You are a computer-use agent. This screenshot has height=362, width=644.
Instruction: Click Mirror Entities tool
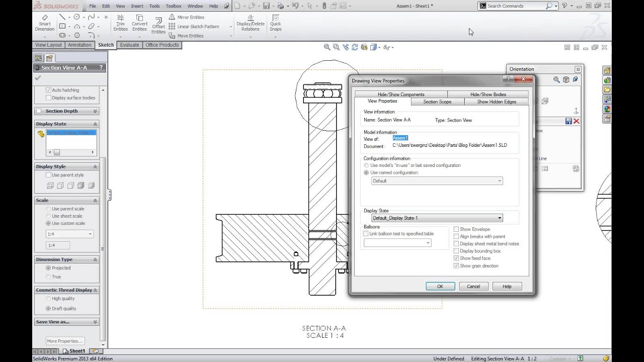(x=186, y=17)
